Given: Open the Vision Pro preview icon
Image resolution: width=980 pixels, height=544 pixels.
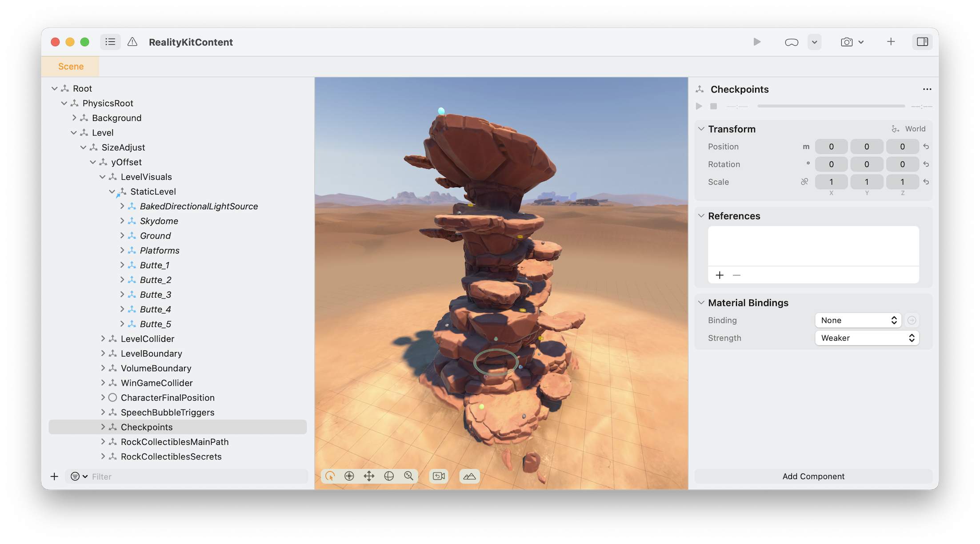Looking at the screenshot, I should [791, 42].
